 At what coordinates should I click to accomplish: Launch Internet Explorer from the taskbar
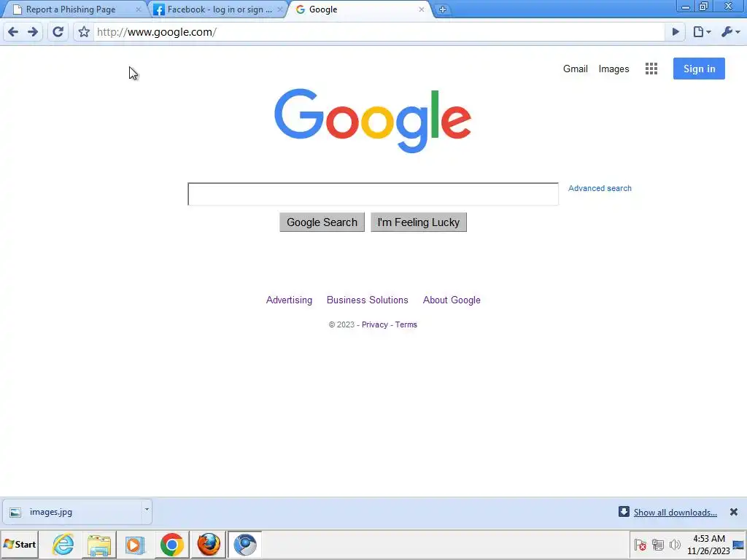63,544
